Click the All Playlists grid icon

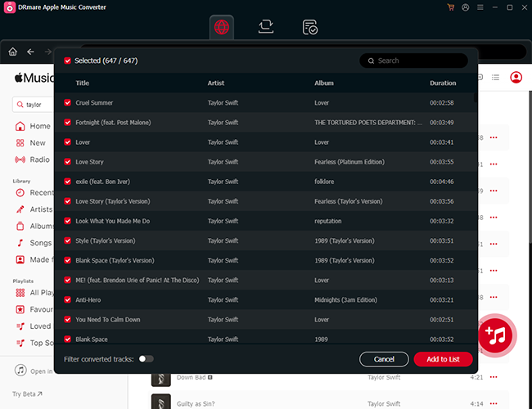pyautogui.click(x=20, y=293)
